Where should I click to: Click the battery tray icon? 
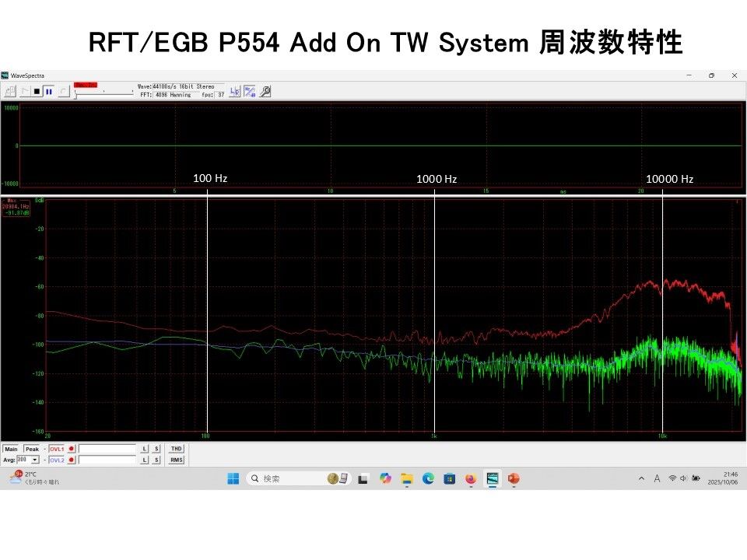[x=696, y=478]
